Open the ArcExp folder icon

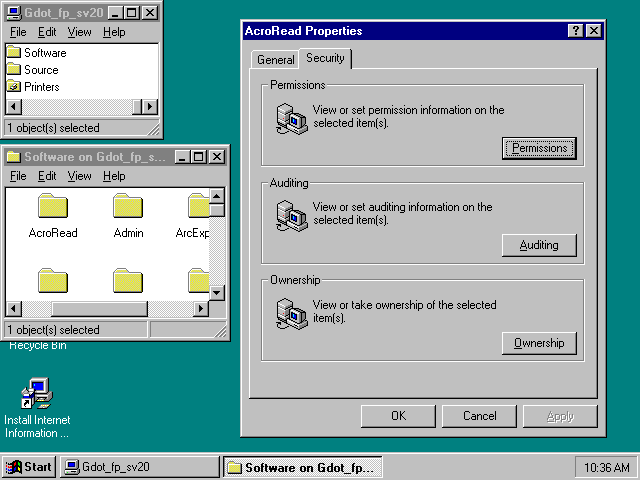pos(199,206)
